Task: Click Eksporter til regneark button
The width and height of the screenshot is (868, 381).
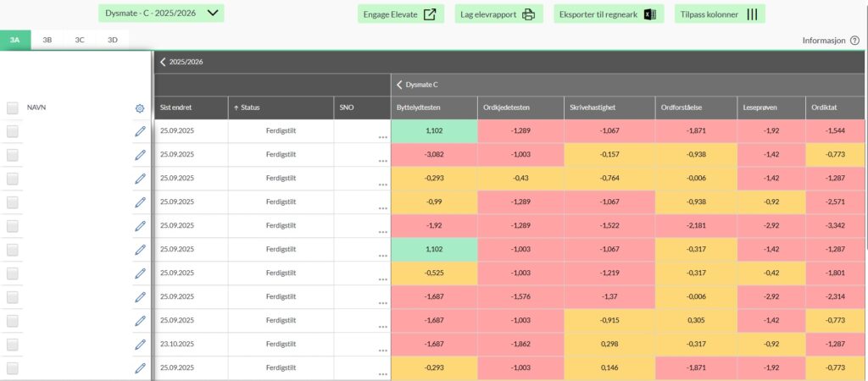Action: pyautogui.click(x=609, y=14)
